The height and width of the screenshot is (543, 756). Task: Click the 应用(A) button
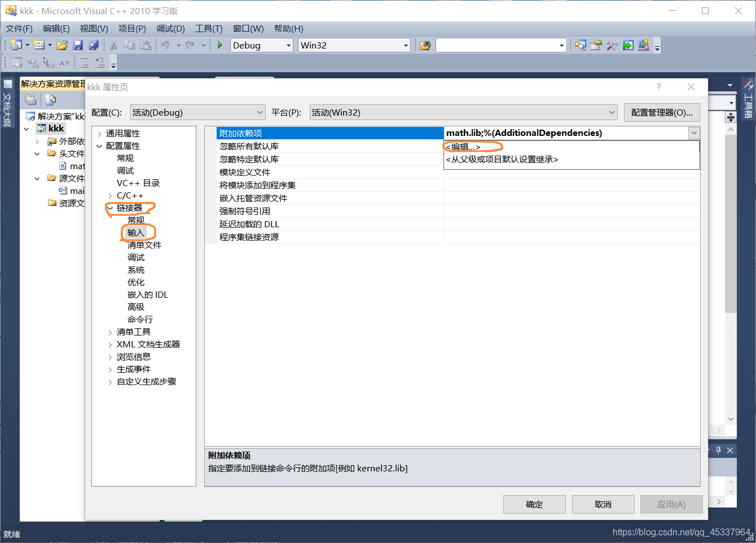tap(671, 504)
